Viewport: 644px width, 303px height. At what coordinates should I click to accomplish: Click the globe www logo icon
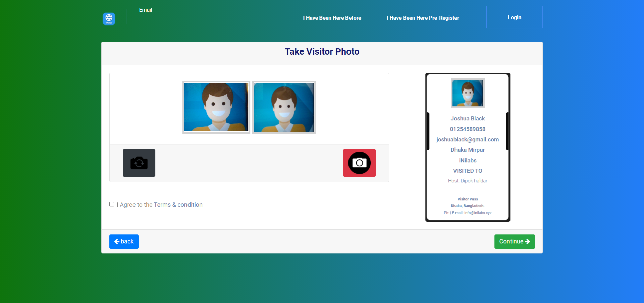tap(109, 18)
